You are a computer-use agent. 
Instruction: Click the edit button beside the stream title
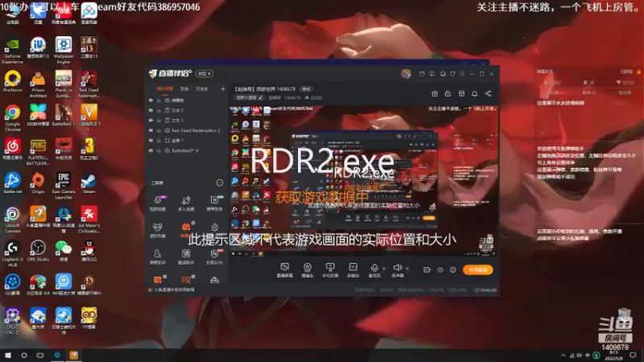307,88
